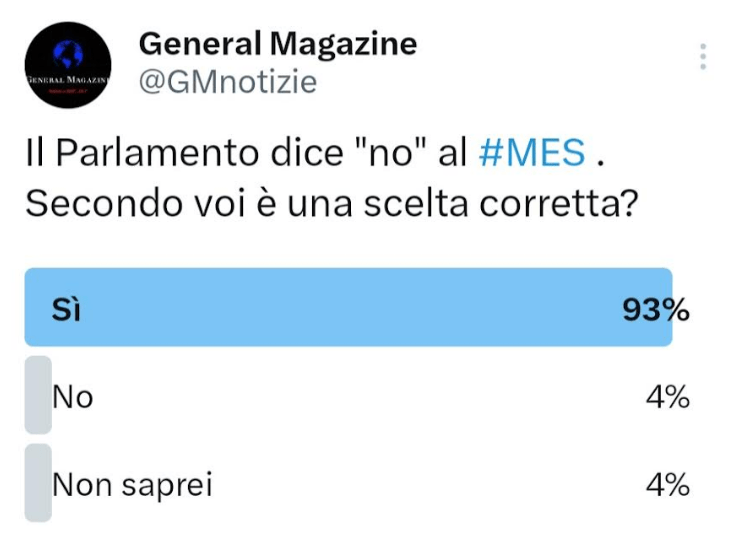Click the "General Magazine" display name
Screen dimensions: 743x537
[277, 43]
